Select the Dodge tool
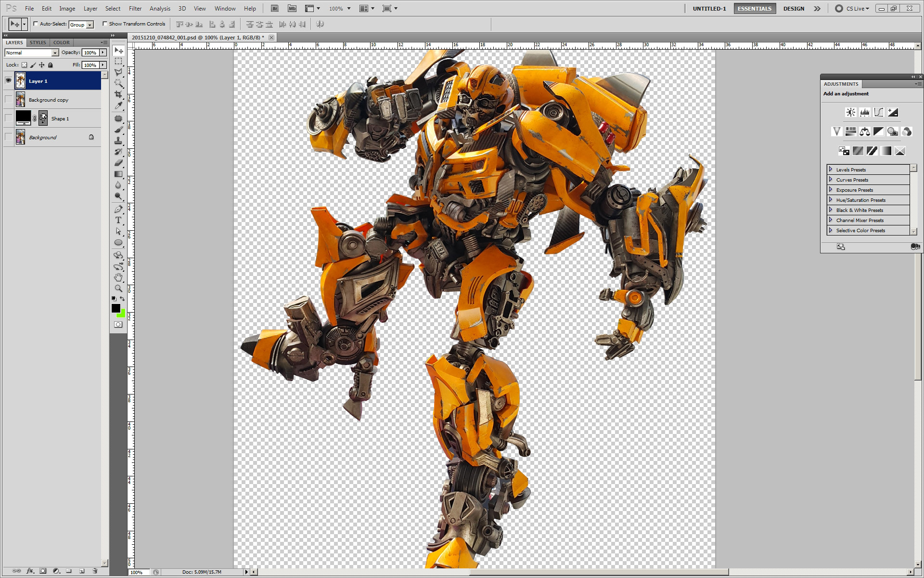Viewport: 924px width, 578px height. 118,196
